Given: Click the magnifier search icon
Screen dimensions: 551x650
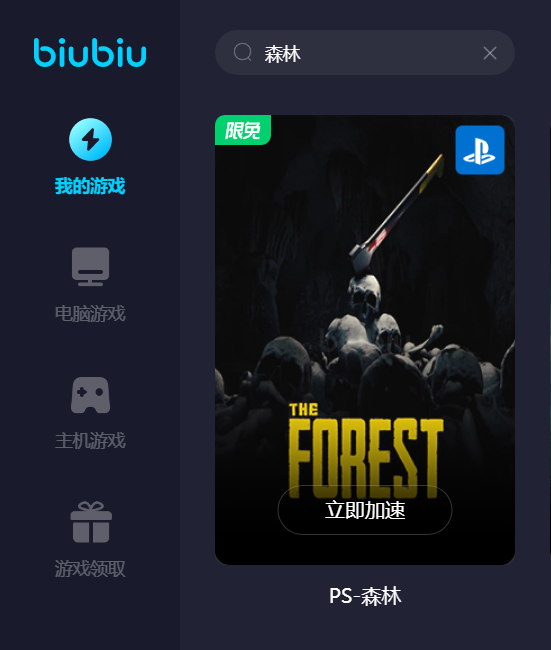Looking at the screenshot, I should (243, 53).
